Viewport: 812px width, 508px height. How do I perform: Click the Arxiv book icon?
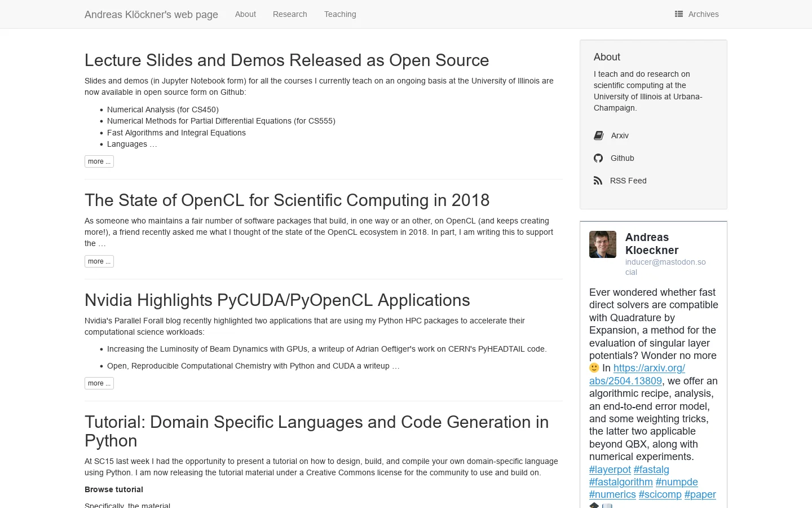599,135
